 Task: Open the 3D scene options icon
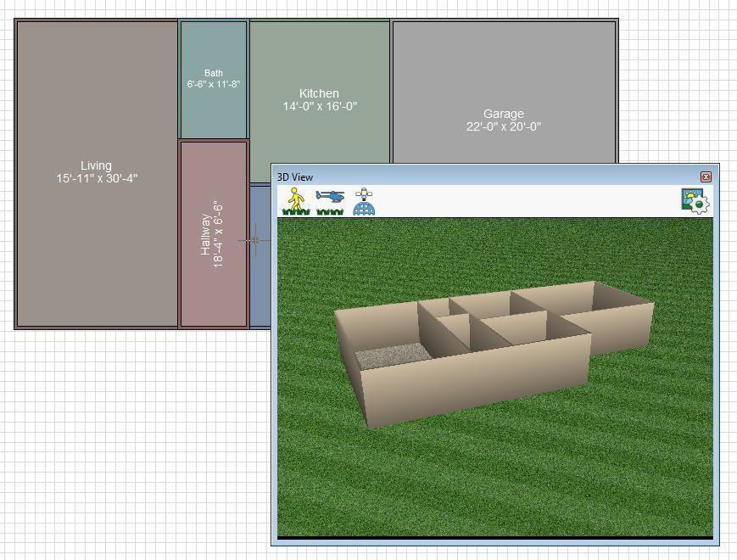[693, 200]
